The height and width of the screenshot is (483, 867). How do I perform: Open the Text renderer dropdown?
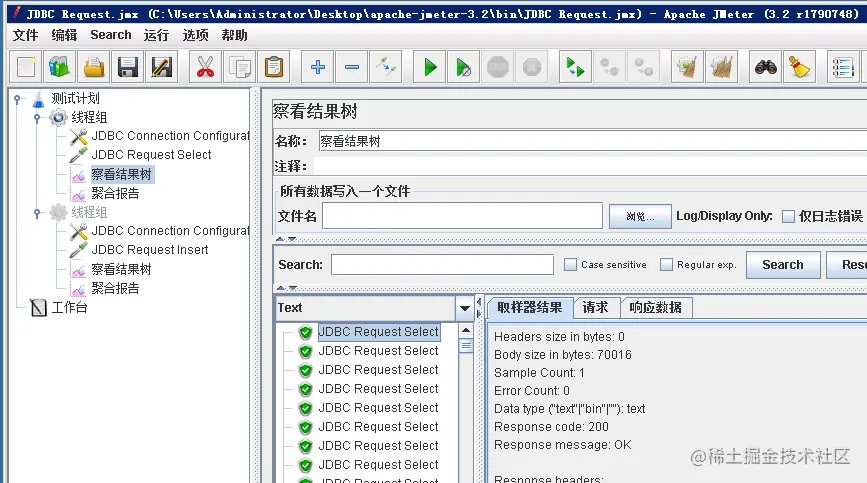(x=464, y=308)
